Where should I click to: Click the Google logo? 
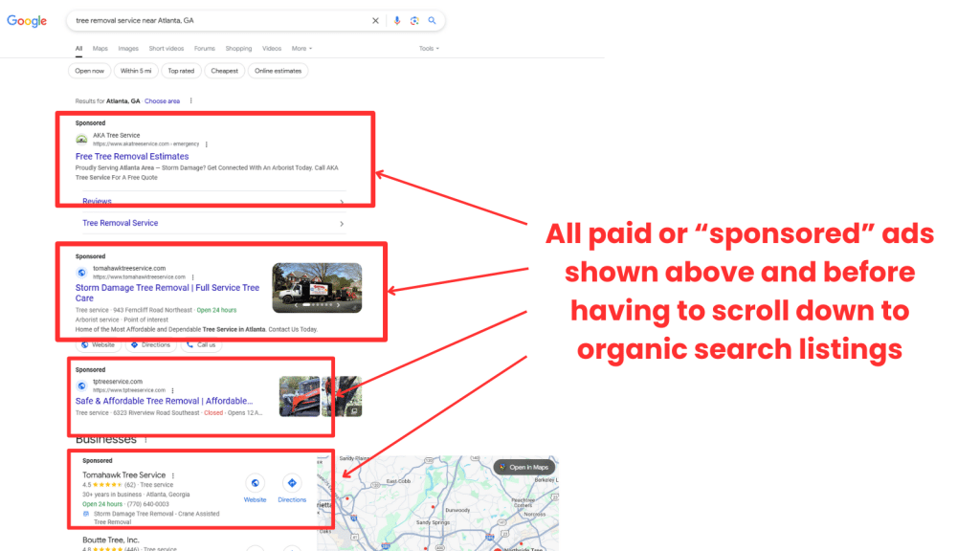coord(27,21)
